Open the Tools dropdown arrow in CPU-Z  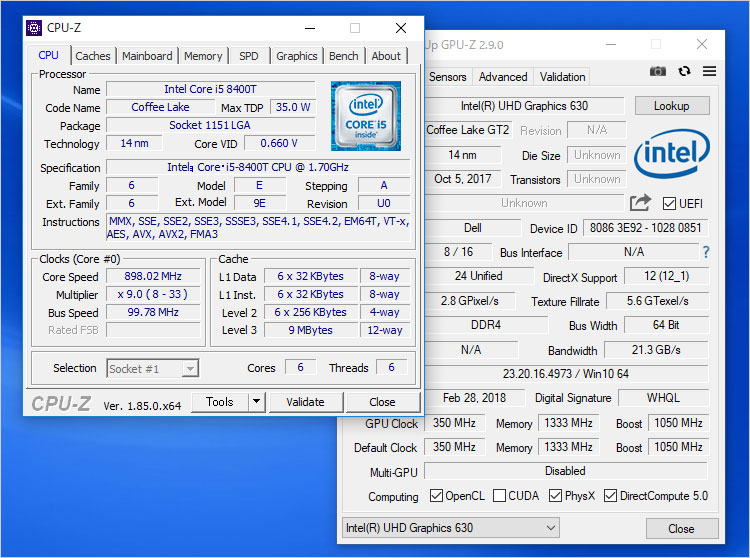(x=256, y=402)
